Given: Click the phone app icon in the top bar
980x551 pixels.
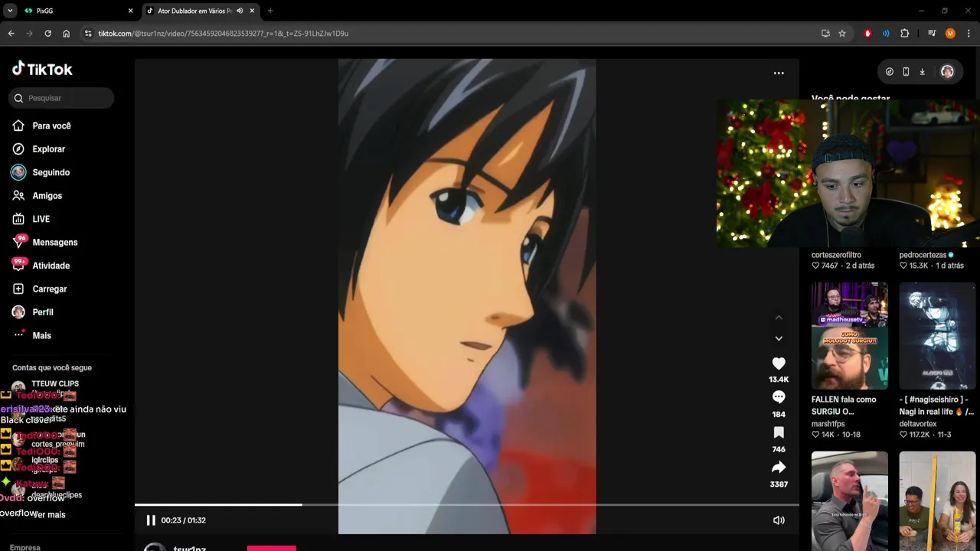Looking at the screenshot, I should pyautogui.click(x=906, y=71).
